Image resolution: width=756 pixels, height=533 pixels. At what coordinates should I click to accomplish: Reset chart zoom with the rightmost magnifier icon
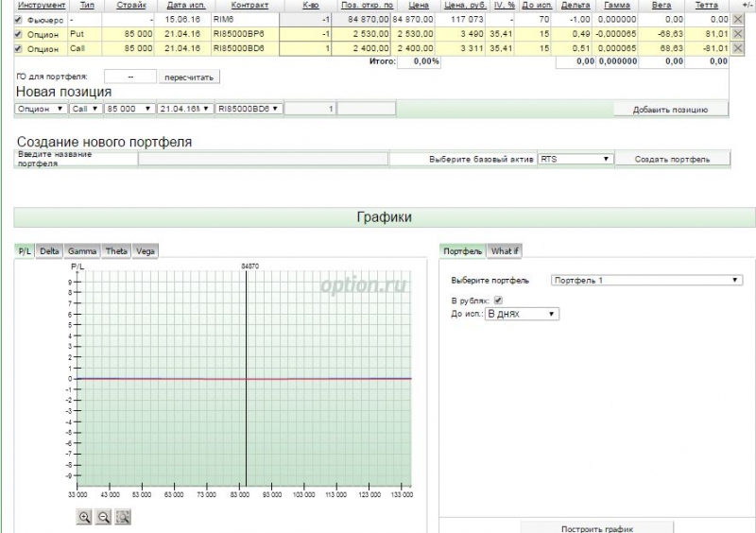tap(123, 517)
